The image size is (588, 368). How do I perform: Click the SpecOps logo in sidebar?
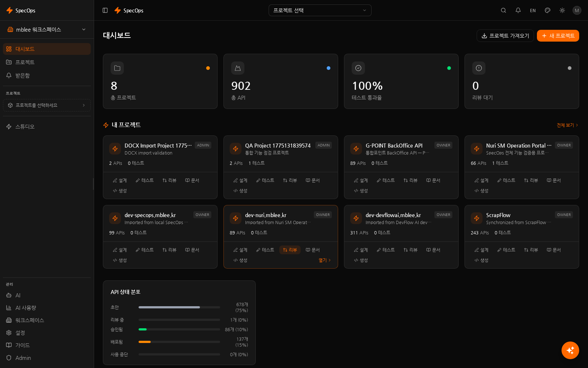pos(21,10)
